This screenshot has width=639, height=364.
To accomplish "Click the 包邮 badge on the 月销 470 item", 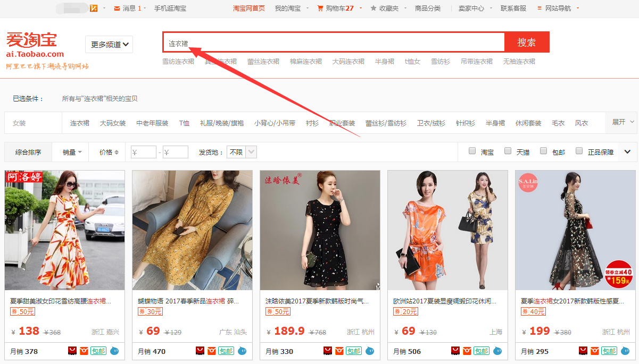I will 226,351.
